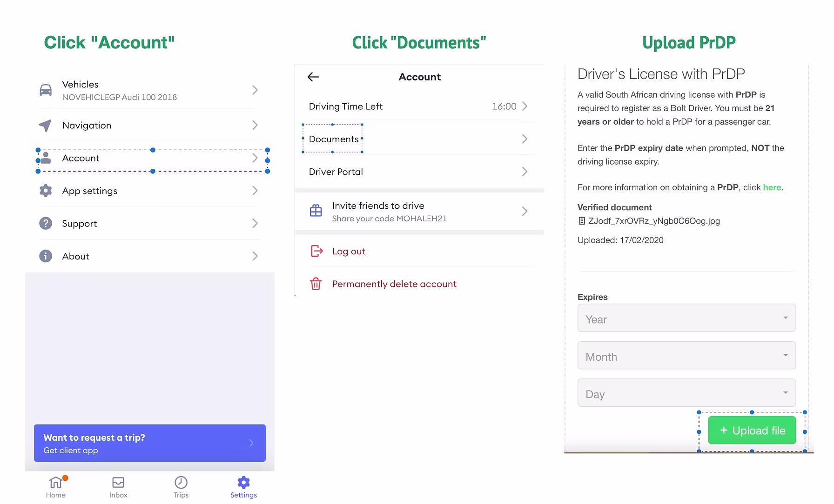Open the Trips tab

coord(181,486)
